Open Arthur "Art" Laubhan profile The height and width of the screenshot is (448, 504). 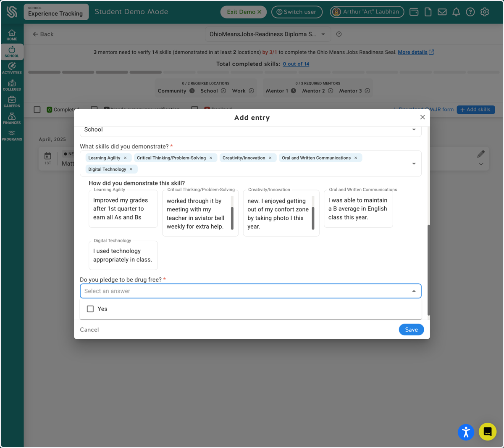(x=367, y=12)
